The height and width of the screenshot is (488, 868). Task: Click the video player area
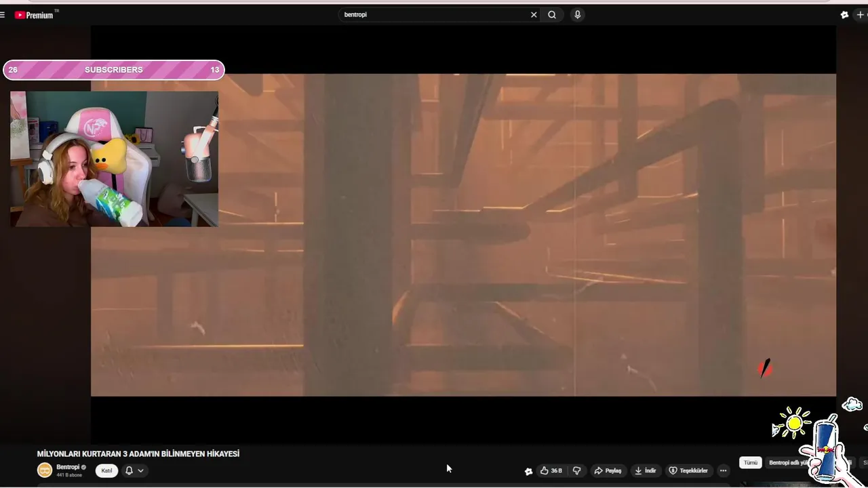click(x=463, y=235)
